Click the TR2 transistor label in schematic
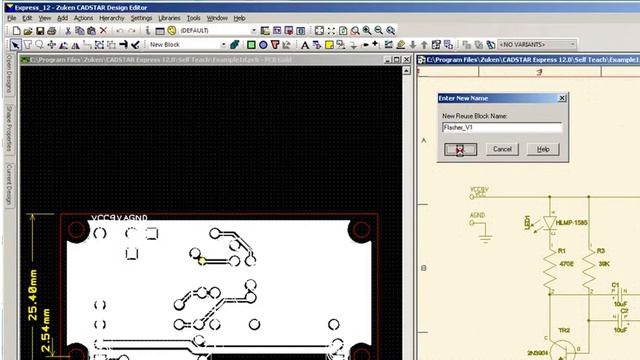Viewport: 640px width, 360px height. click(x=564, y=330)
